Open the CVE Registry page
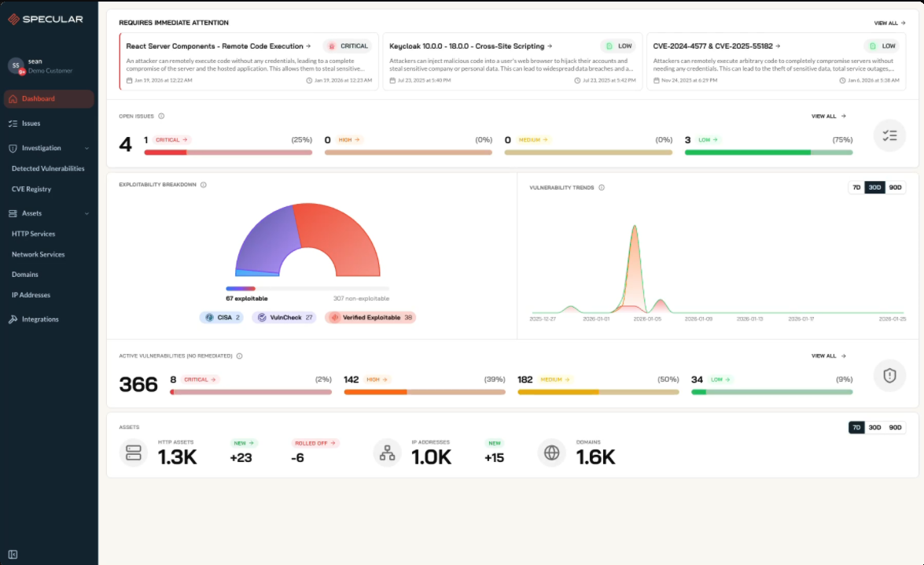924x565 pixels. (31, 190)
